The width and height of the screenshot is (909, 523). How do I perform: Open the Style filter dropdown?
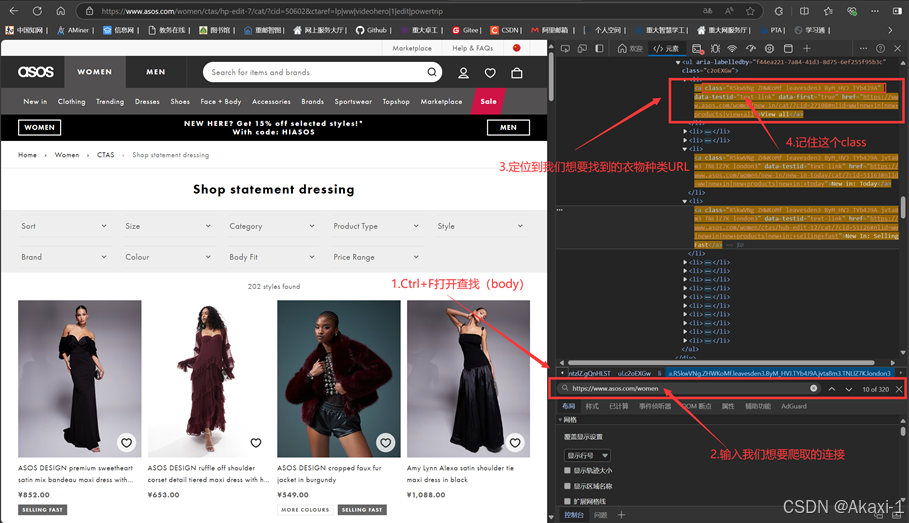[481, 226]
